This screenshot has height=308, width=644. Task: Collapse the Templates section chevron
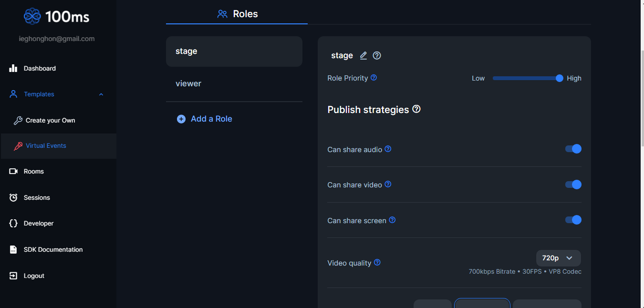(x=101, y=94)
